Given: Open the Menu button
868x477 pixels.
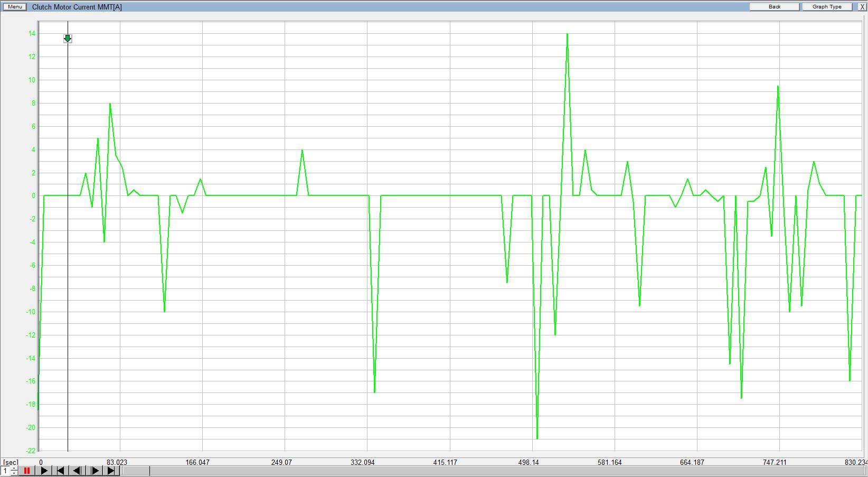Looking at the screenshot, I should (x=15, y=7).
